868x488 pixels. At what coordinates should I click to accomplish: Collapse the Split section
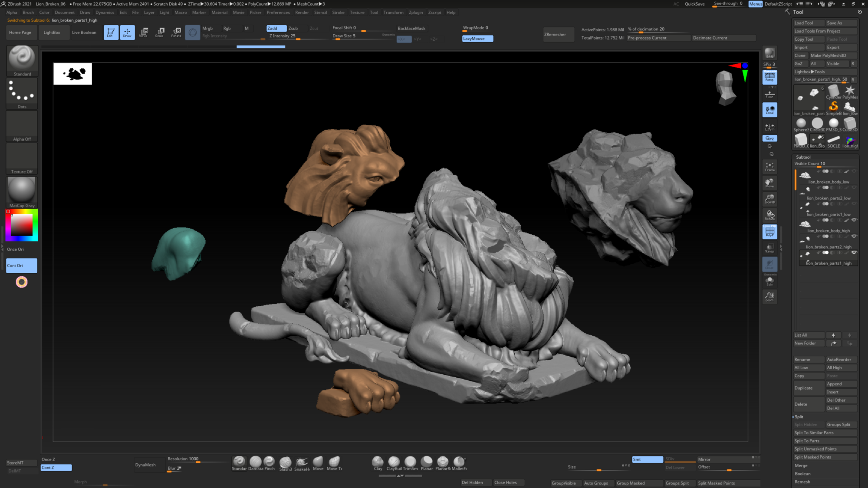(x=799, y=417)
